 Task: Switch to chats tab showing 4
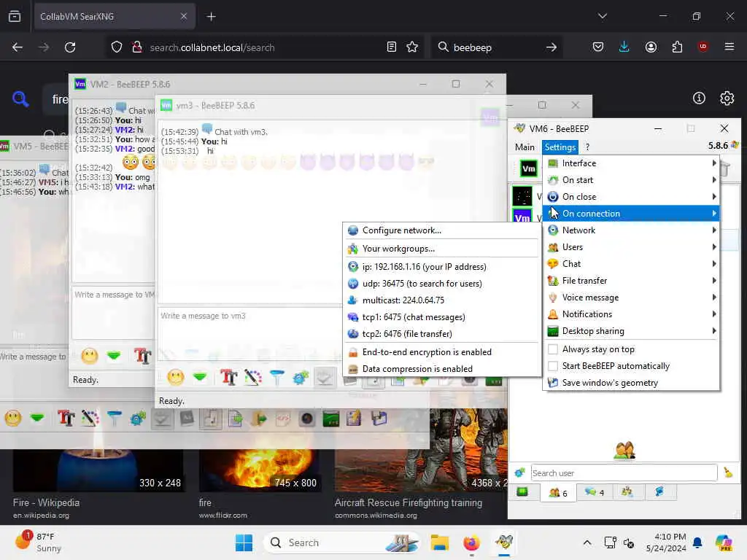pyautogui.click(x=595, y=492)
